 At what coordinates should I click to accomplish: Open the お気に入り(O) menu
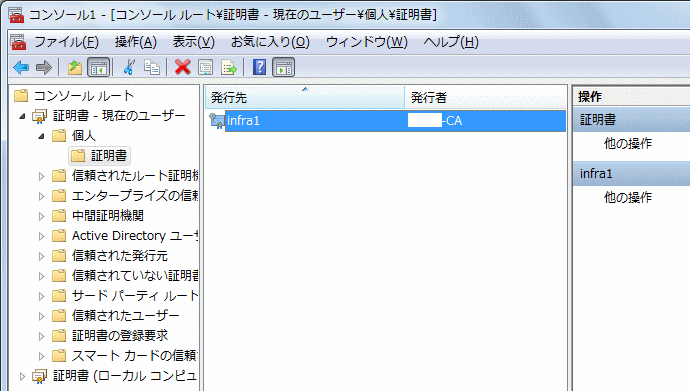click(270, 42)
